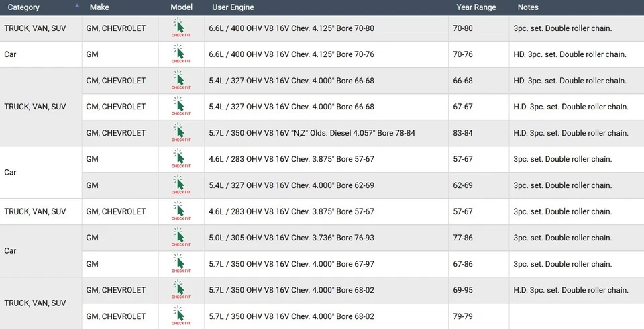Click the sort arrow beside the Category header

tap(77, 5)
